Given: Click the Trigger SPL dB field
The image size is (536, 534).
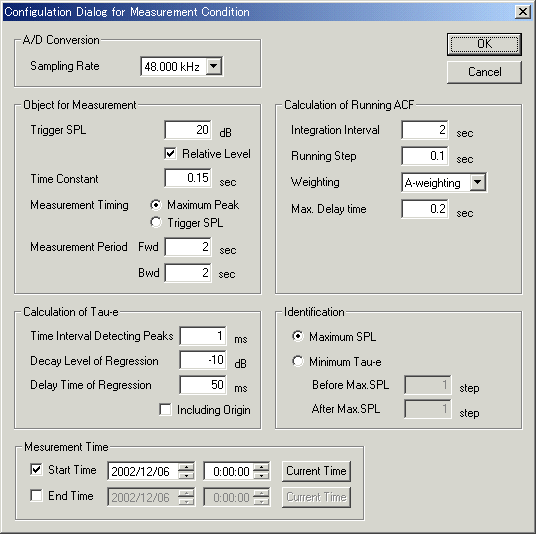Looking at the screenshot, I should click(188, 130).
